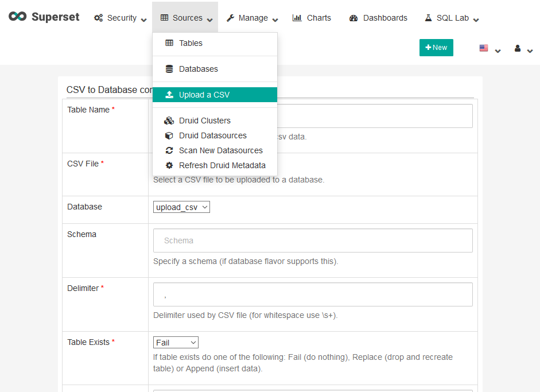
Task: Click the user profile icon
Action: 517,48
